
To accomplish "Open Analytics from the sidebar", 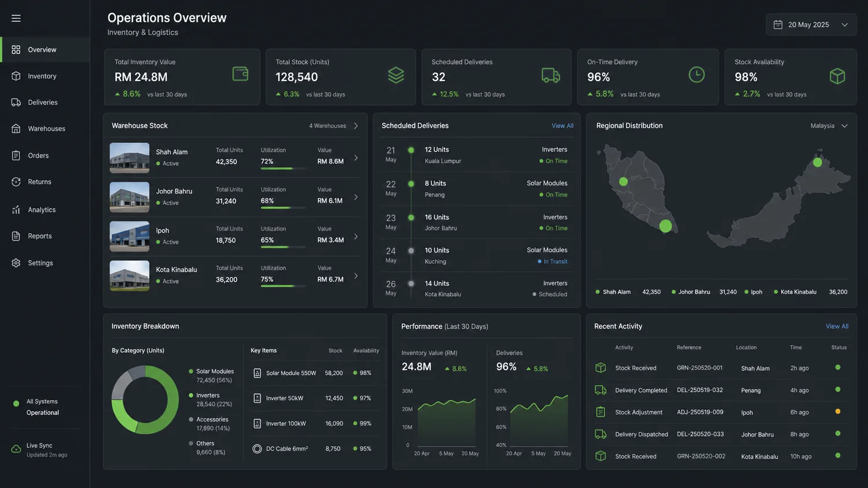I will tap(45, 209).
